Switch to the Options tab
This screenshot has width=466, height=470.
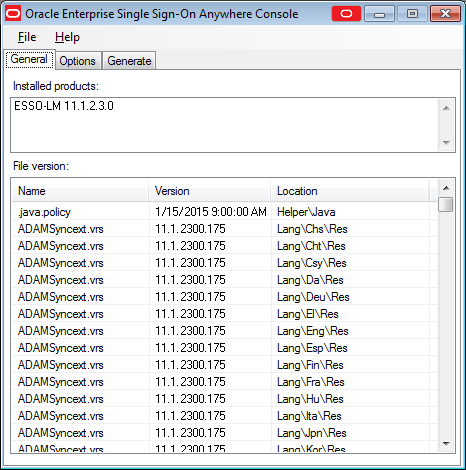tap(78, 61)
